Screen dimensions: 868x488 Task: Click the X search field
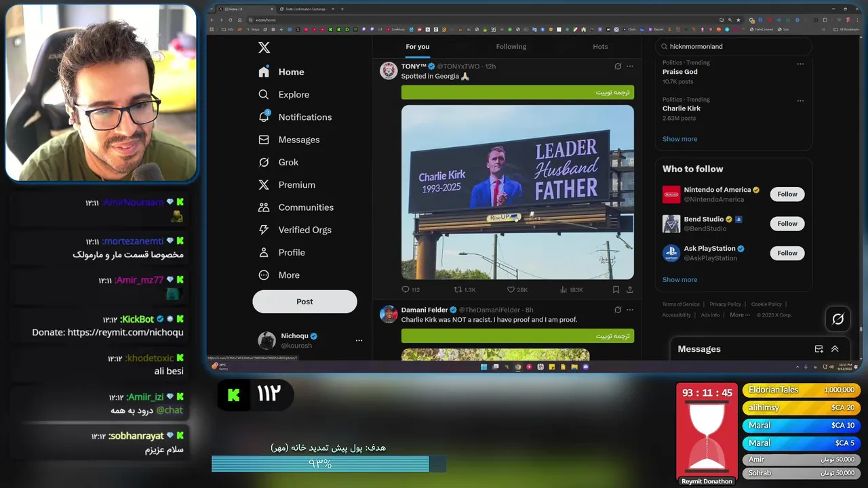tap(734, 47)
